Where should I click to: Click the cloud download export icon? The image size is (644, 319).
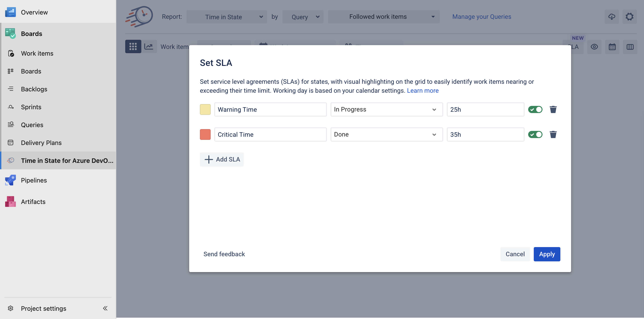click(612, 17)
